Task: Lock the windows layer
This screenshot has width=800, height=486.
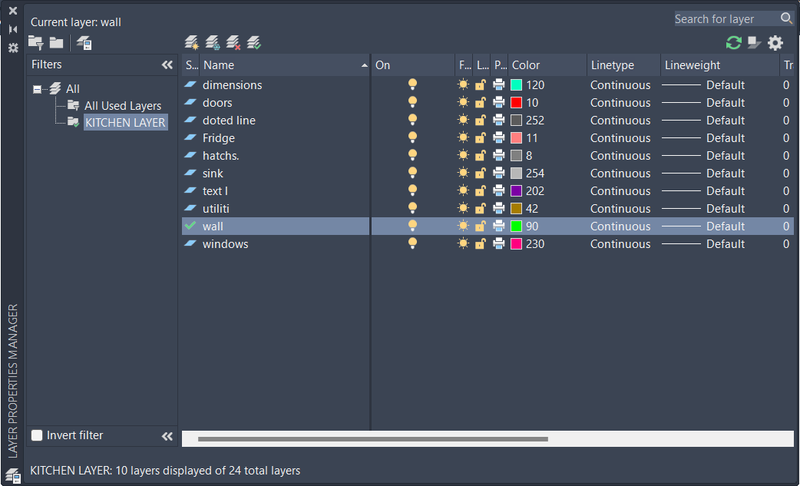Action: (480, 244)
